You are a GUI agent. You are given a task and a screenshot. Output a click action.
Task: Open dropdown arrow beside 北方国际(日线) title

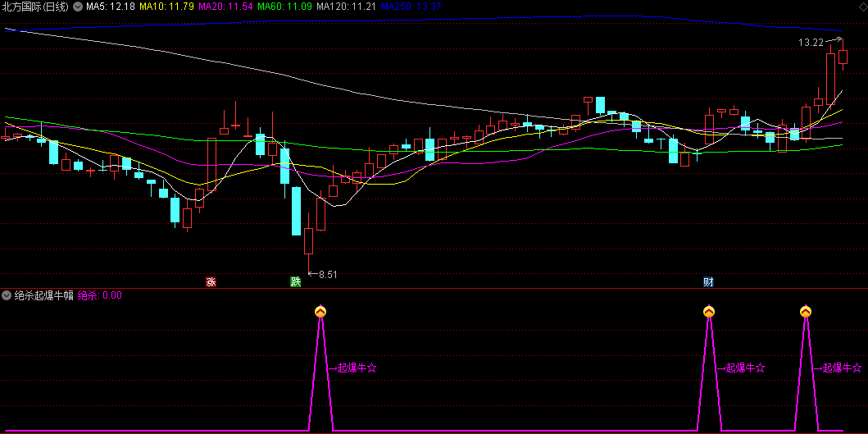pyautogui.click(x=78, y=7)
